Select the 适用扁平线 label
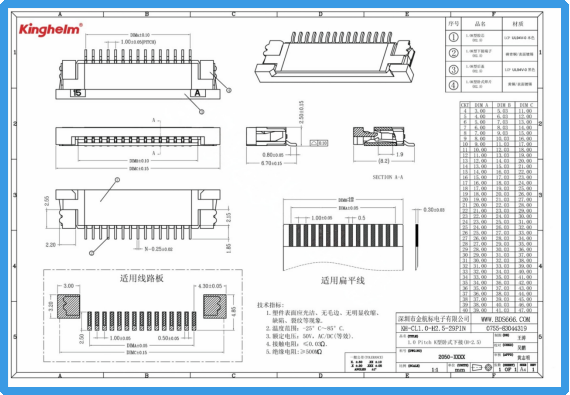The width and height of the screenshot is (570, 395). coord(343,281)
